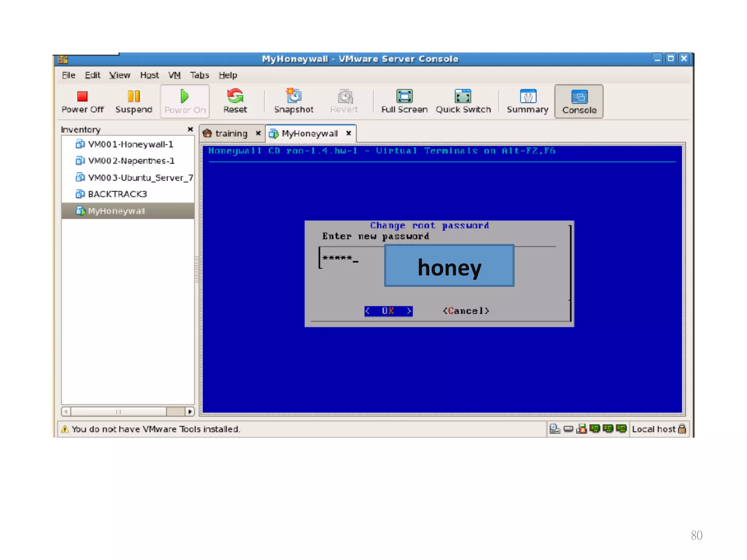Image resolution: width=747 pixels, height=560 pixels.
Task: Click the inventory horizontal scrollbar thumb
Action: point(119,412)
